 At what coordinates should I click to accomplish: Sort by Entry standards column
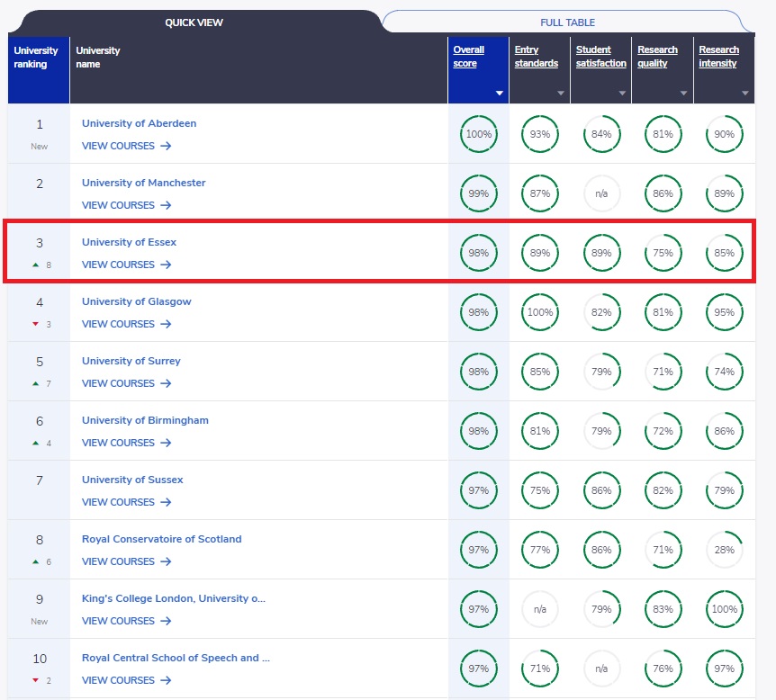click(536, 57)
